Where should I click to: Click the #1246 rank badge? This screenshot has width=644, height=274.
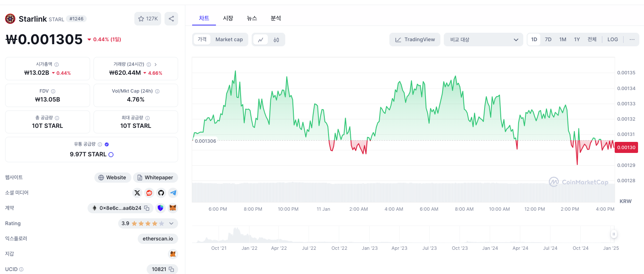point(77,19)
